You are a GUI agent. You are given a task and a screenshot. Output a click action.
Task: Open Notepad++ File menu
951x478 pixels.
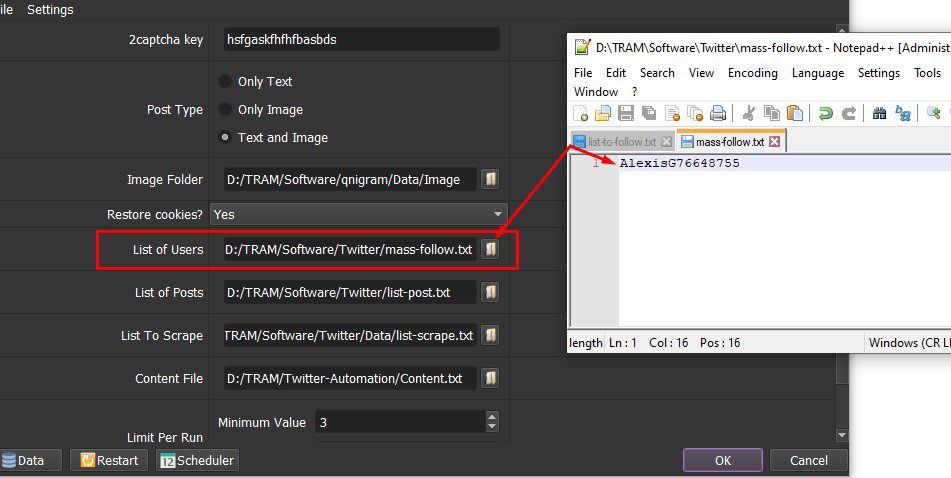click(583, 73)
